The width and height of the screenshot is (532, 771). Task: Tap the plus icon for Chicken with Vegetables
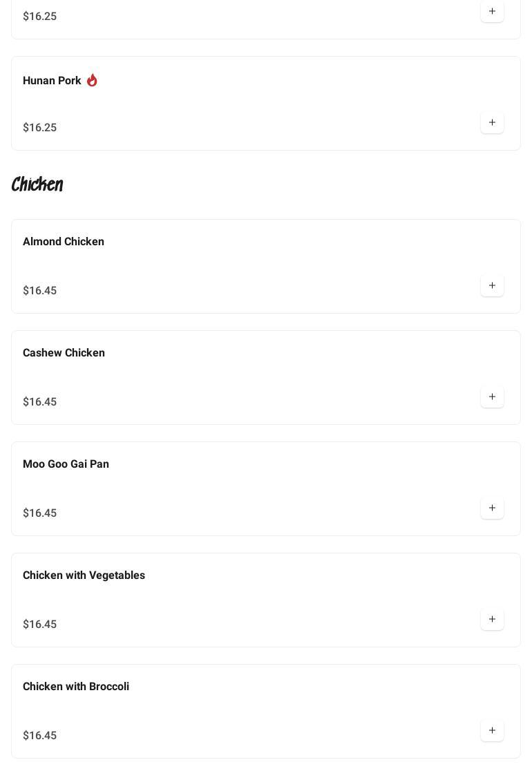[492, 620]
